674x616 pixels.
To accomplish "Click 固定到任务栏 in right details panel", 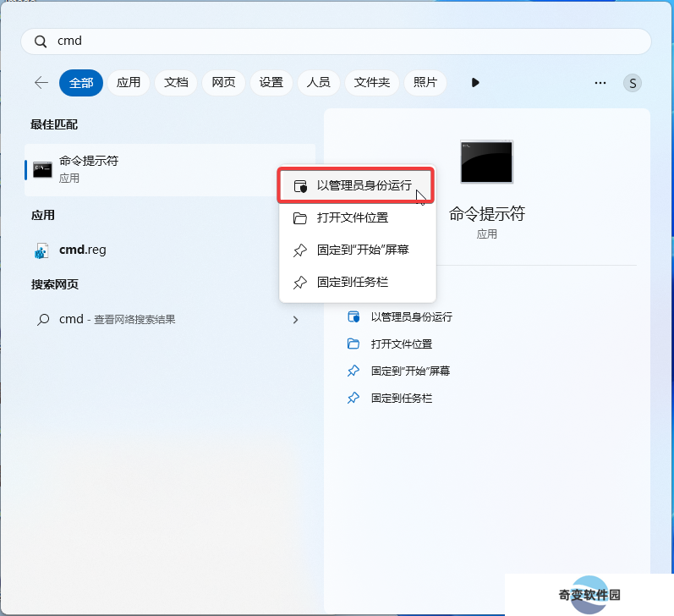I will 390,399.
